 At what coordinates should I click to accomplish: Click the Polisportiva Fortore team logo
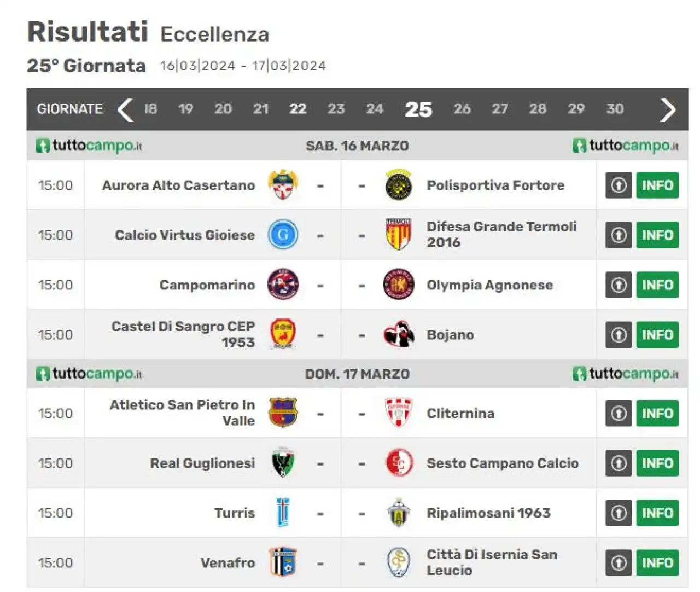click(x=399, y=185)
